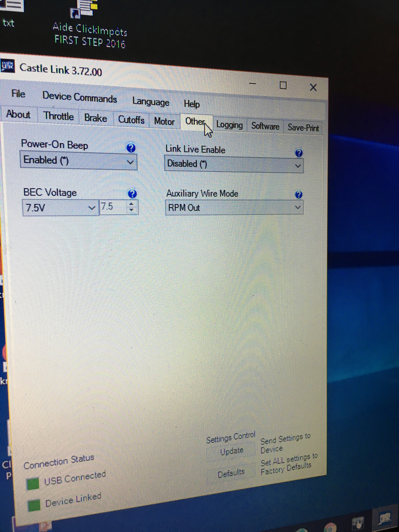This screenshot has width=399, height=532.
Task: Click the "Settings Control" heading
Action: pos(231,437)
